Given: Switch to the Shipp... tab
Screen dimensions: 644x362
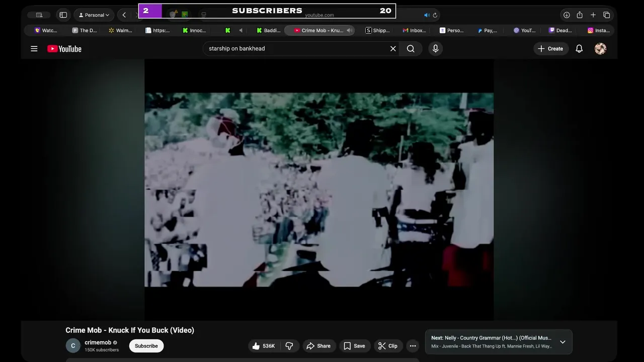Looking at the screenshot, I should click(377, 31).
